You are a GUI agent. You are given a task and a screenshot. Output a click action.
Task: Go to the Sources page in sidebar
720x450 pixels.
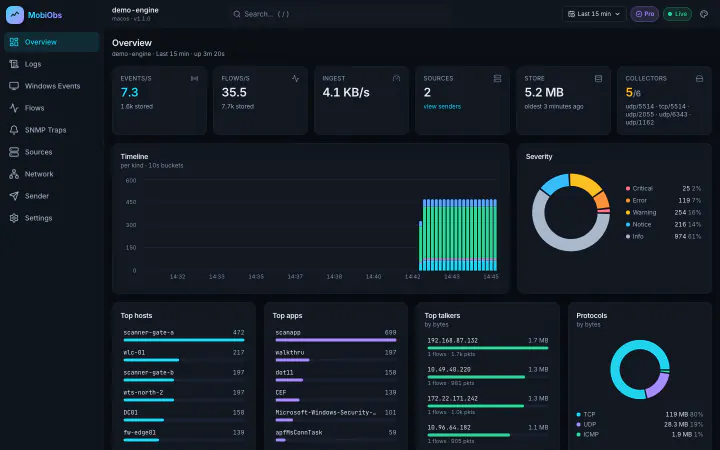(52, 152)
